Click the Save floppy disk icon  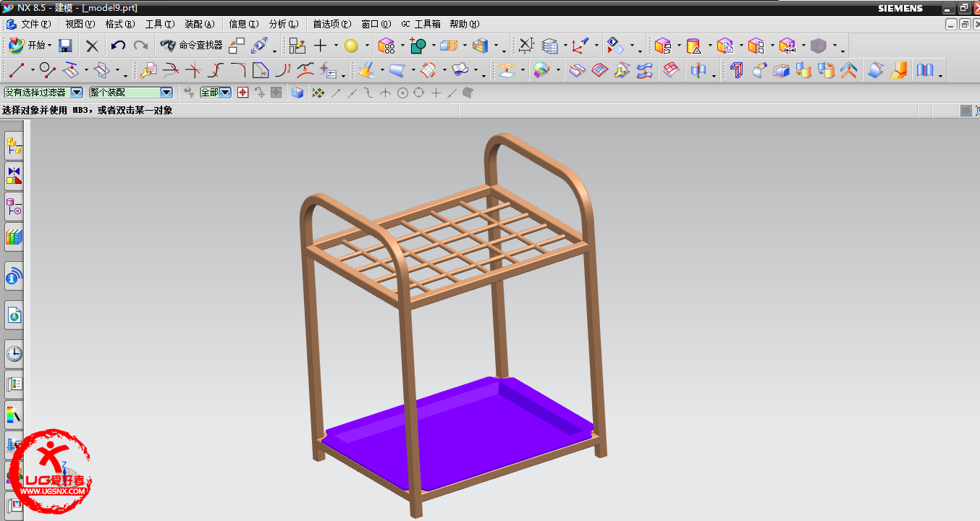point(65,46)
